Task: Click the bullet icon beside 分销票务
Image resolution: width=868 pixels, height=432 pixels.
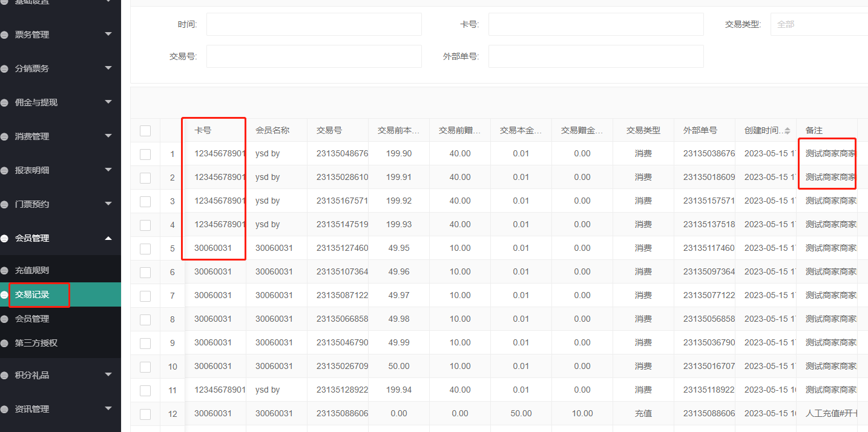Action: [x=4, y=69]
